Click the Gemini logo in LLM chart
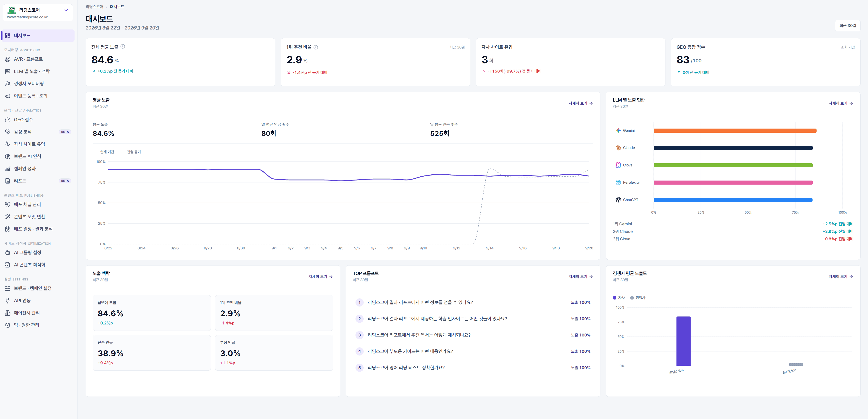The width and height of the screenshot is (868, 419). [618, 130]
